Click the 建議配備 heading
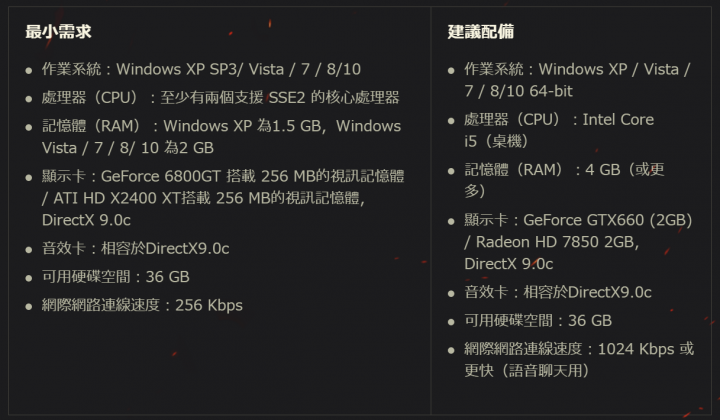Viewport: 720px width, 420px height. [481, 32]
